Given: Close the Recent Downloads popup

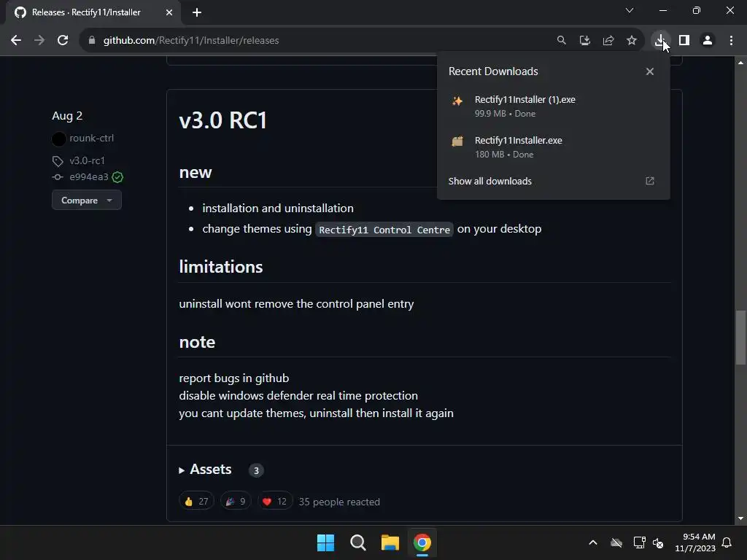Looking at the screenshot, I should pos(649,71).
